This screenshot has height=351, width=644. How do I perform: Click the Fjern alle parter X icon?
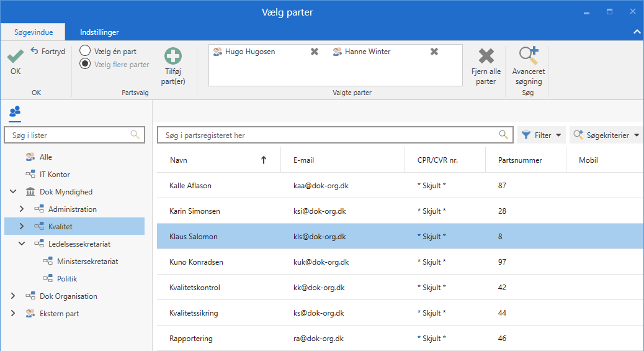click(x=486, y=57)
